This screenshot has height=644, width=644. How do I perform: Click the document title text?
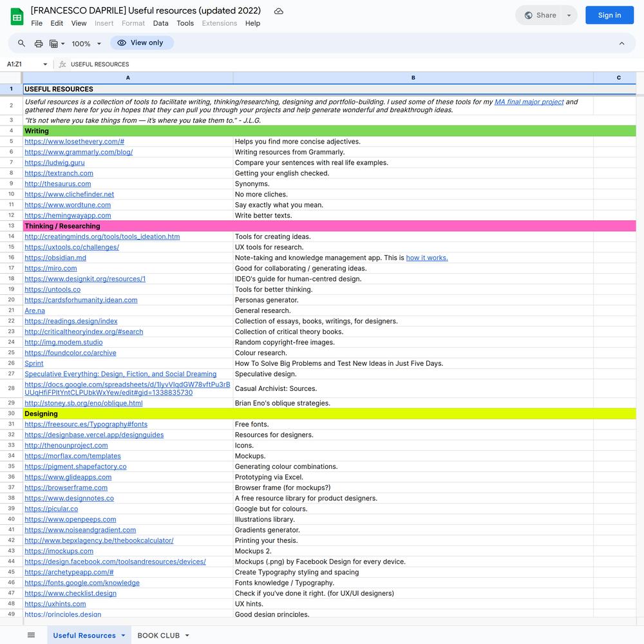coord(146,11)
